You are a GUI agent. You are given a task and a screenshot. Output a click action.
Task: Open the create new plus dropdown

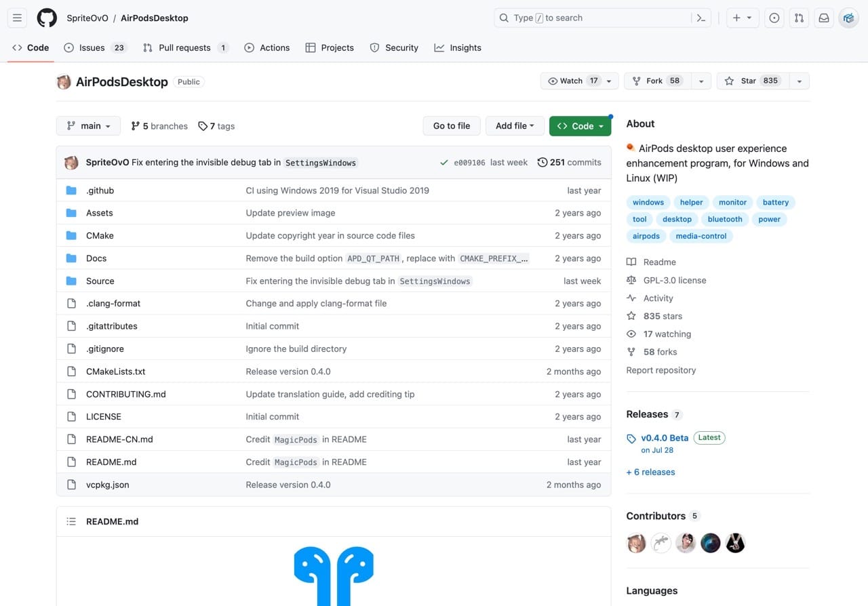743,18
